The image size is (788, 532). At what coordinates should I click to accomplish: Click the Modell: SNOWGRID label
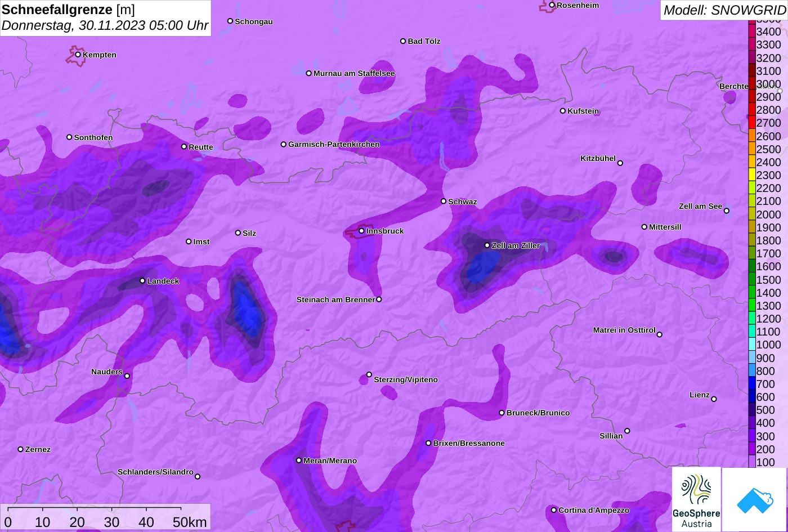click(x=724, y=10)
